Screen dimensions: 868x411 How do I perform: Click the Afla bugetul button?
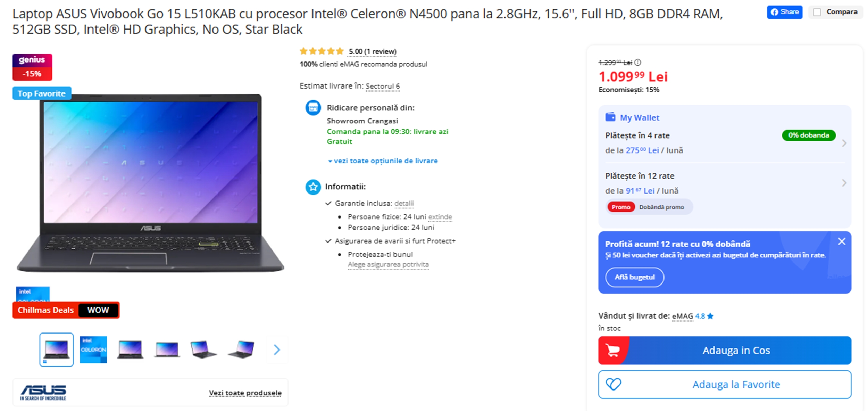pos(634,277)
